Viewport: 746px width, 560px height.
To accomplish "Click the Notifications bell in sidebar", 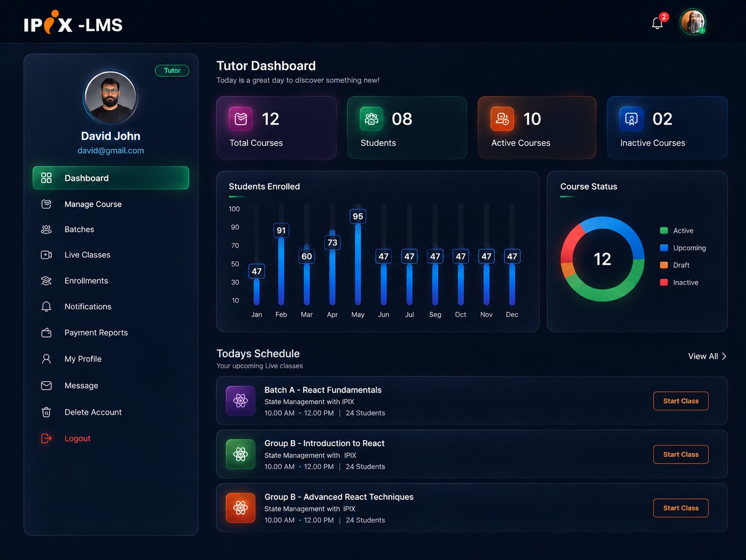I will click(x=46, y=307).
